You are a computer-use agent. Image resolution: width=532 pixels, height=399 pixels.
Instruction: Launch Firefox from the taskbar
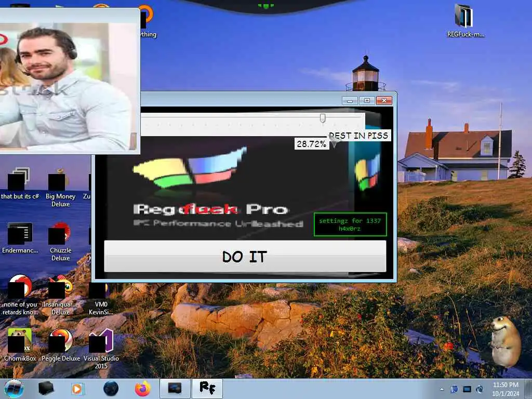click(143, 389)
